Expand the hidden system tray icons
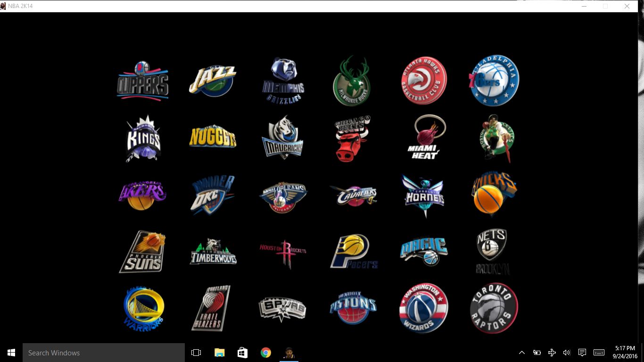 coord(521,353)
